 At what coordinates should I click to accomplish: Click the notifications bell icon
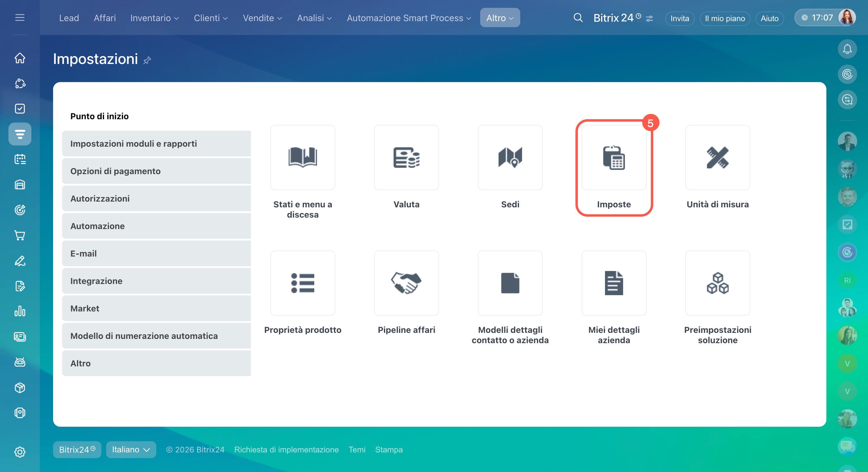[x=847, y=49]
